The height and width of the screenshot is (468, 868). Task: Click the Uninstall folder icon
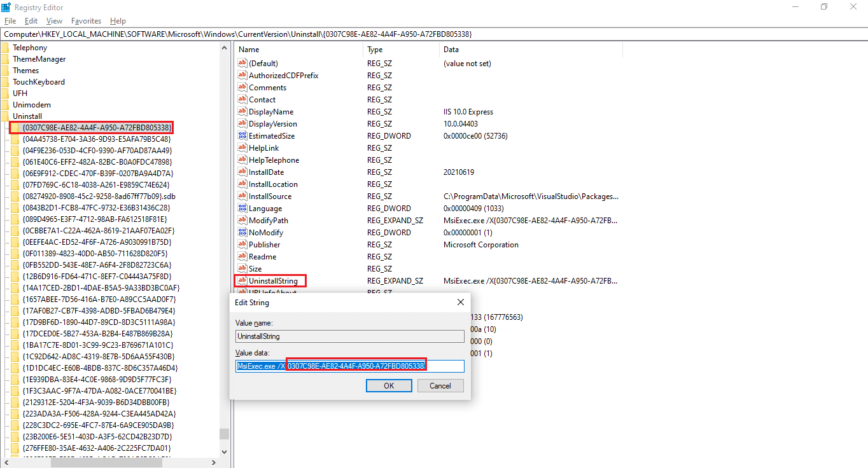click(x=5, y=116)
